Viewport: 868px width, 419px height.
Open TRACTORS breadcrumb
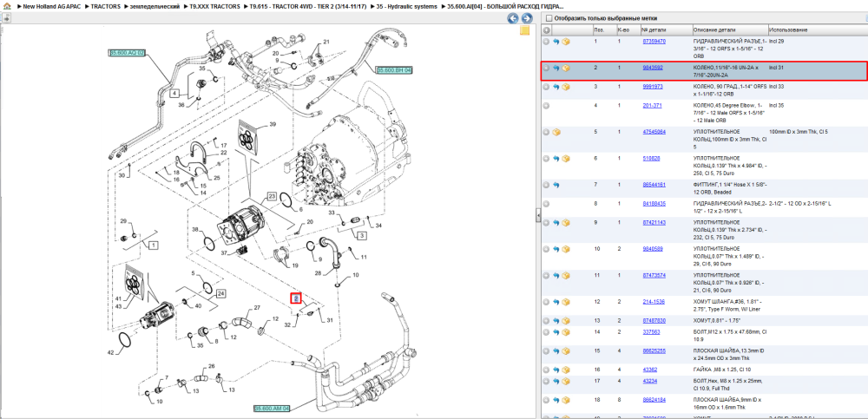106,6
